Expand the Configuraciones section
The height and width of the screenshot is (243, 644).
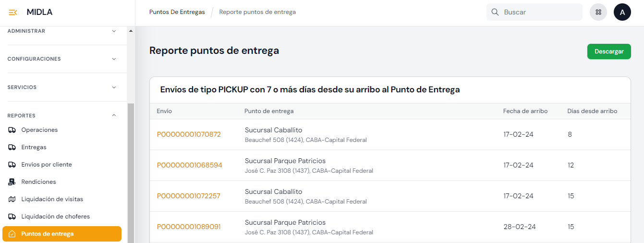click(x=114, y=59)
